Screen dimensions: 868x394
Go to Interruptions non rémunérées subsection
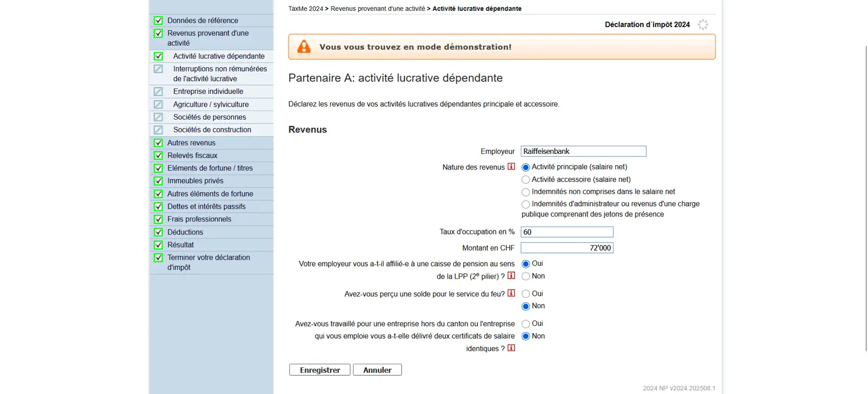(220, 74)
